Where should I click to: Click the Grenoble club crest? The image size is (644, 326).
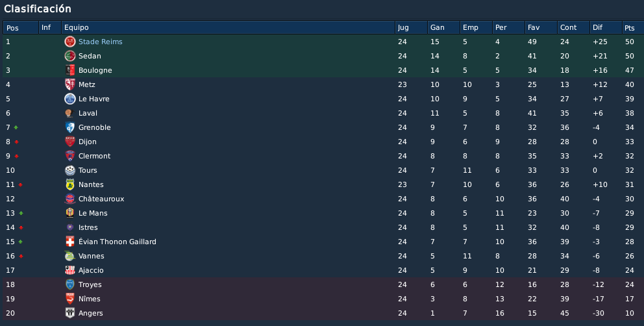click(x=70, y=127)
